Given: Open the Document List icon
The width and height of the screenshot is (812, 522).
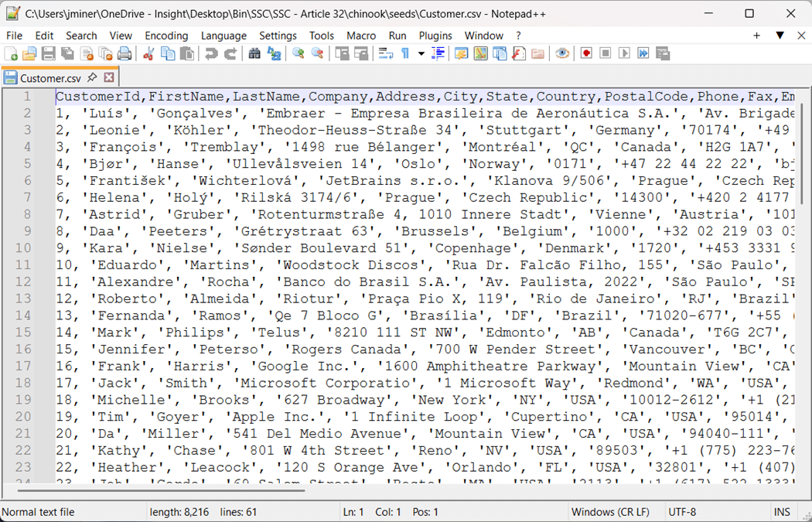Looking at the screenshot, I should (x=500, y=53).
